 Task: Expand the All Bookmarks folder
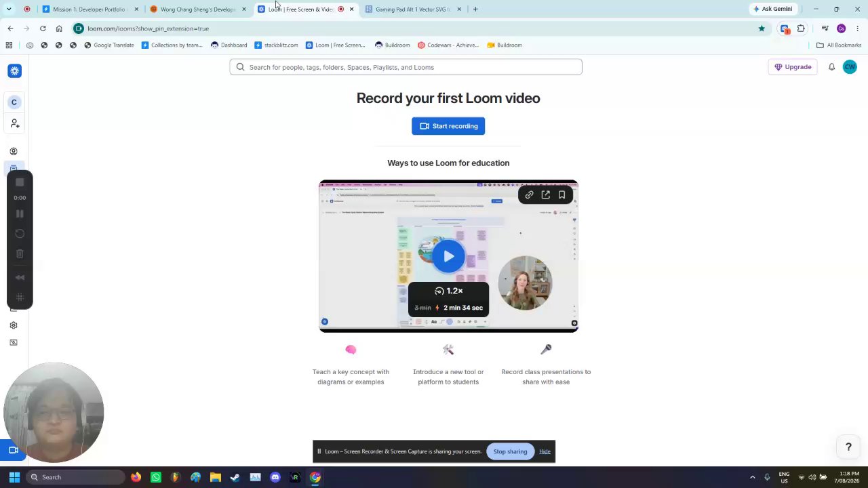pyautogui.click(x=839, y=45)
